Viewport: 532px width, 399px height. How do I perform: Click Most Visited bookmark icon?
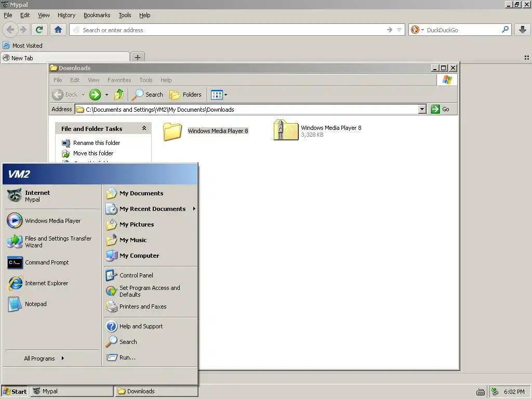[x=6, y=45]
